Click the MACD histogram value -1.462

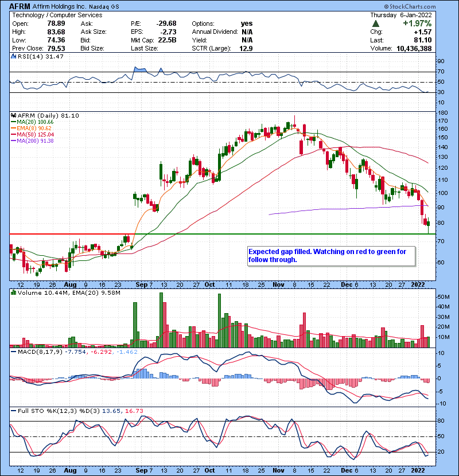(x=127, y=352)
